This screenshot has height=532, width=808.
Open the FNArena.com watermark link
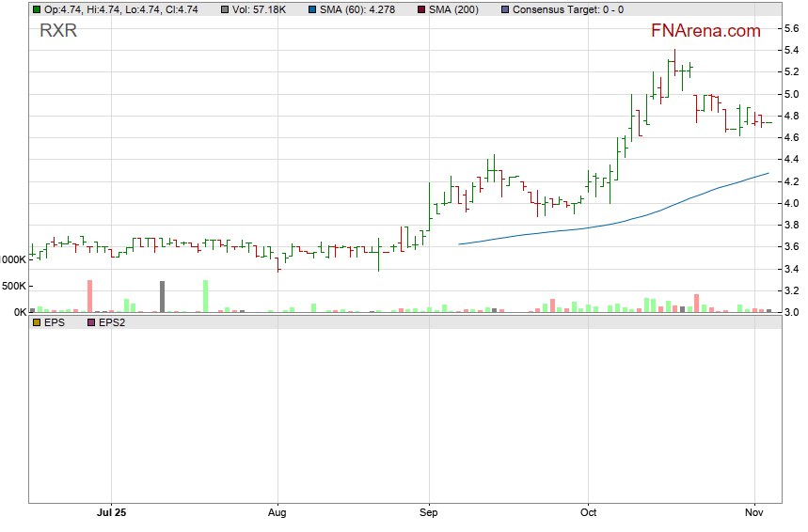tap(705, 31)
